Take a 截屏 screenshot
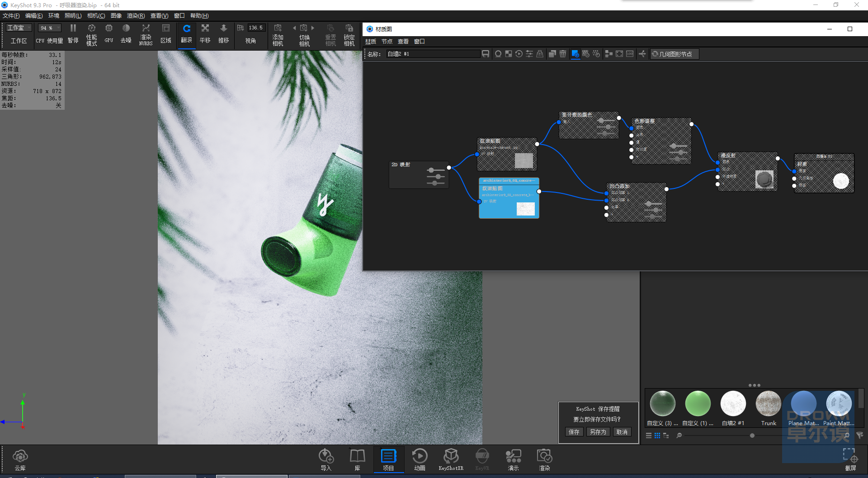This screenshot has width=868, height=478. point(850,460)
